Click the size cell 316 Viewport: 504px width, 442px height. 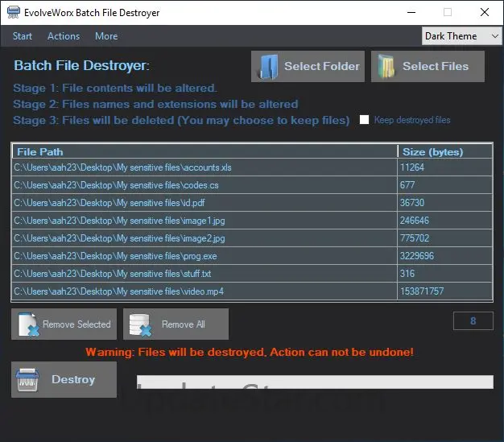[x=445, y=274]
